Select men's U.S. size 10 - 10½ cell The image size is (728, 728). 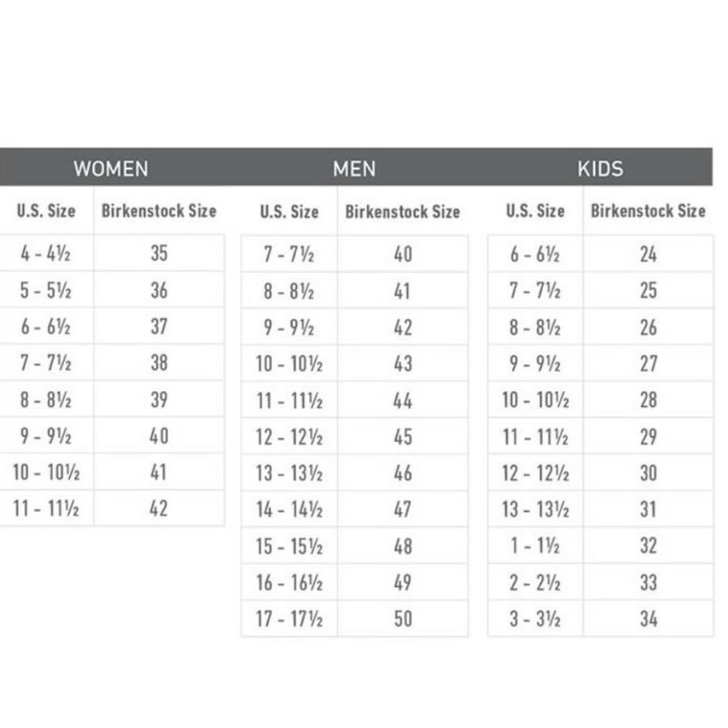[x=290, y=363]
